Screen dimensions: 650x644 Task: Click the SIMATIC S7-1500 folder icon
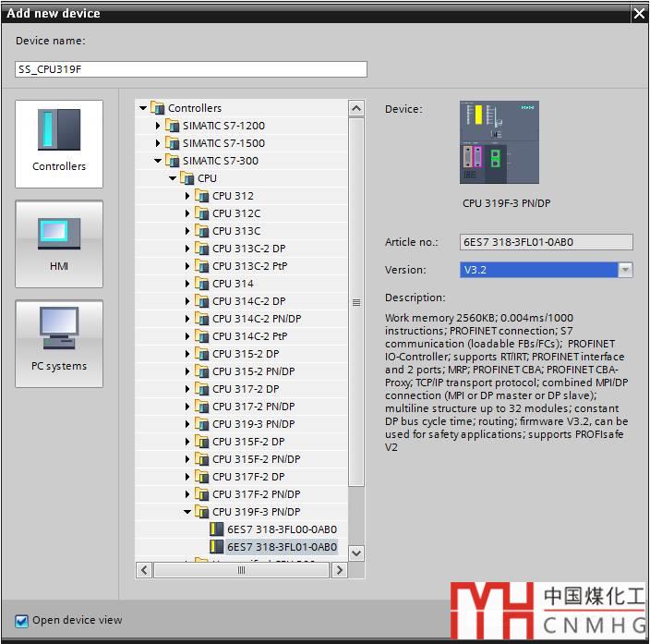pyautogui.click(x=172, y=143)
